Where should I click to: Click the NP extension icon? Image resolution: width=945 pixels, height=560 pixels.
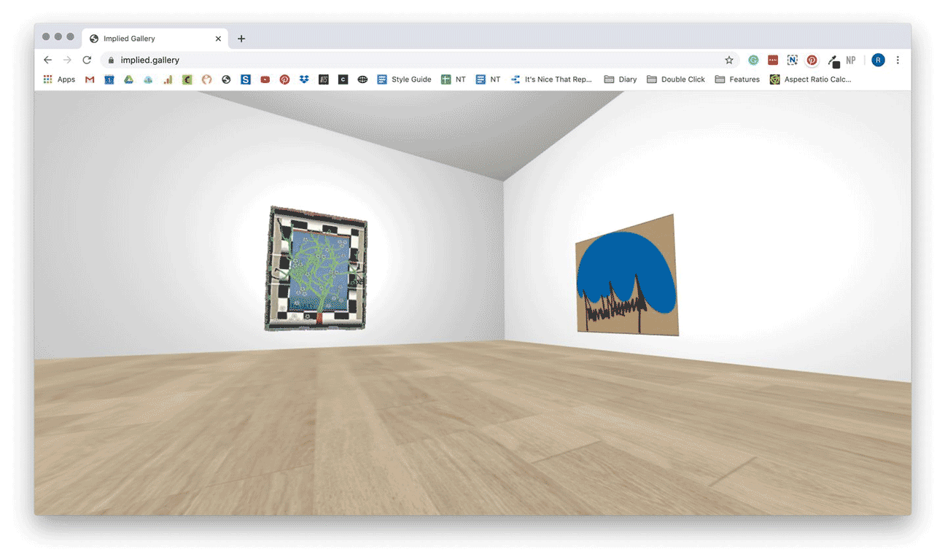click(x=850, y=61)
